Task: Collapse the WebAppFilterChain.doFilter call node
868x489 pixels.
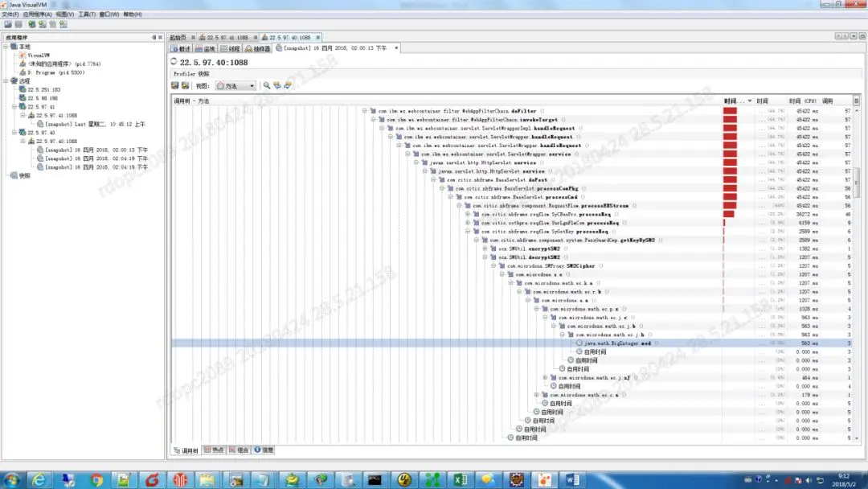Action: click(x=365, y=111)
